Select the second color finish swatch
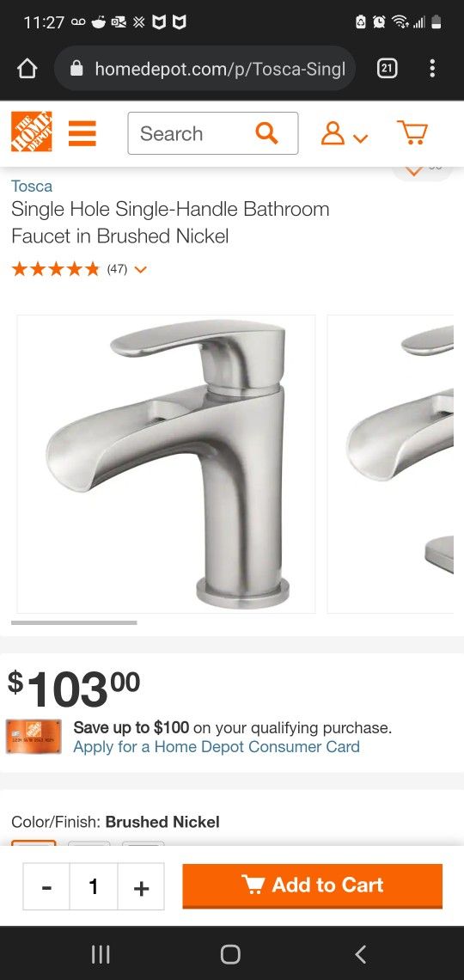Viewport: 464px width, 980px height. (89, 844)
